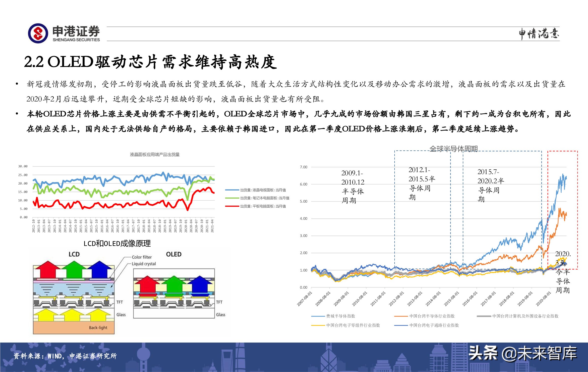Viewport: 588px width, 372px height.
Task: Click the 2020-08-01 x-axis date label
Action: click(543, 299)
